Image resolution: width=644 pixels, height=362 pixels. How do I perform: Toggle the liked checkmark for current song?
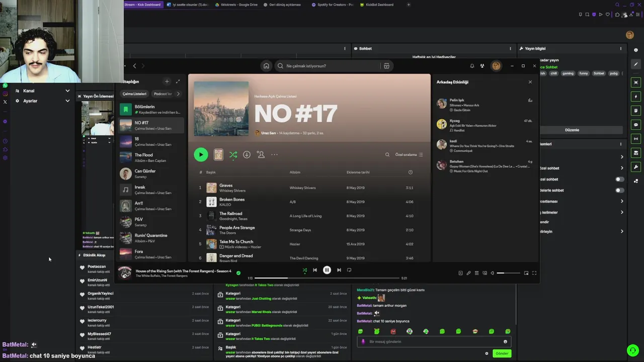click(x=238, y=273)
